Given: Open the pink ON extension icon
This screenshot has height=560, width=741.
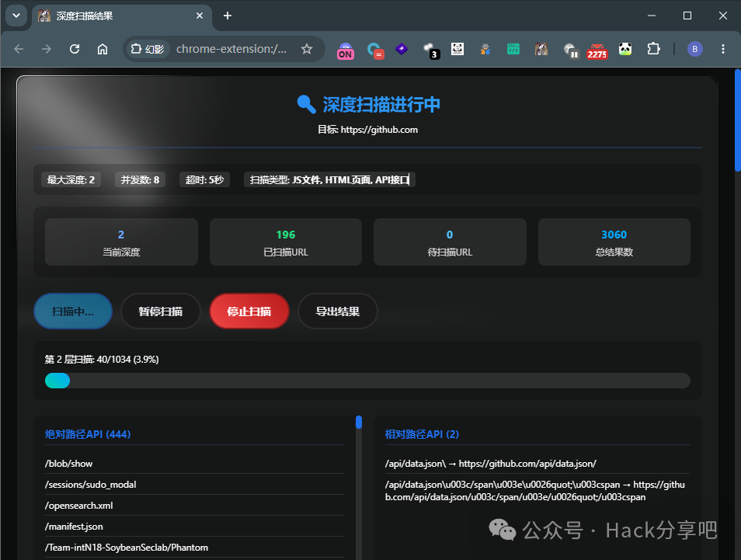Looking at the screenshot, I should click(346, 50).
